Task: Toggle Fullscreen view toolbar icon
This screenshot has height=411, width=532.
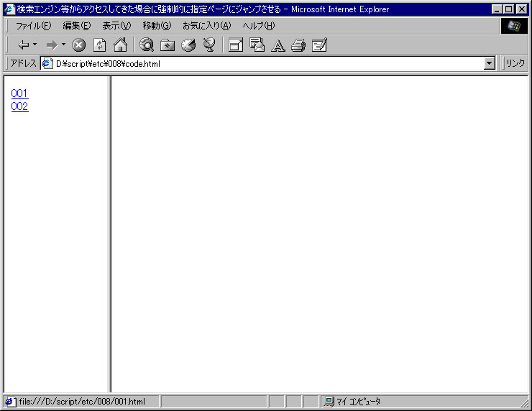Action: tap(236, 45)
